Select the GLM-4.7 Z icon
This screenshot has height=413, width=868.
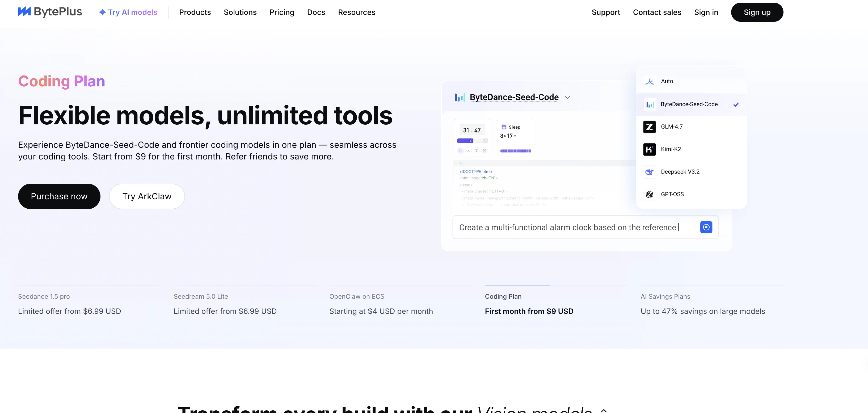(x=649, y=127)
